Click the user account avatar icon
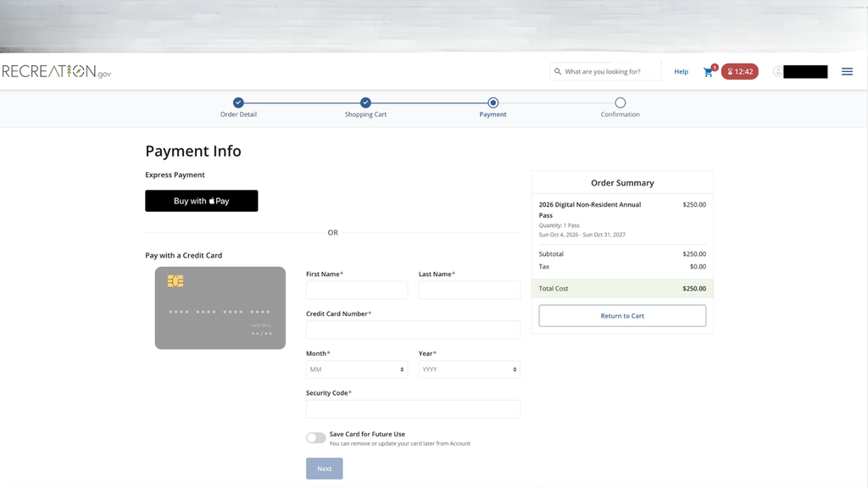The height and width of the screenshot is (488, 868). click(x=778, y=71)
